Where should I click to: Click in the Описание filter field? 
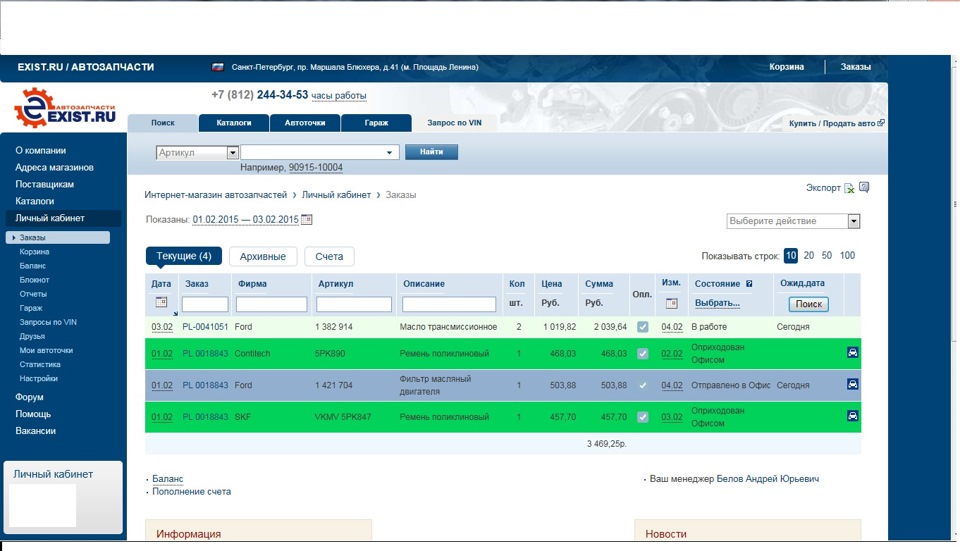pos(449,304)
